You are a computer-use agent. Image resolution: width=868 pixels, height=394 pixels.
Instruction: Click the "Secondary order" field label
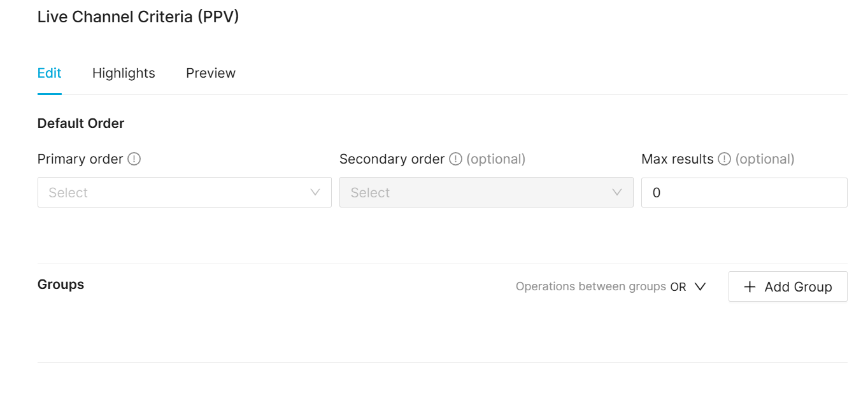coord(392,159)
